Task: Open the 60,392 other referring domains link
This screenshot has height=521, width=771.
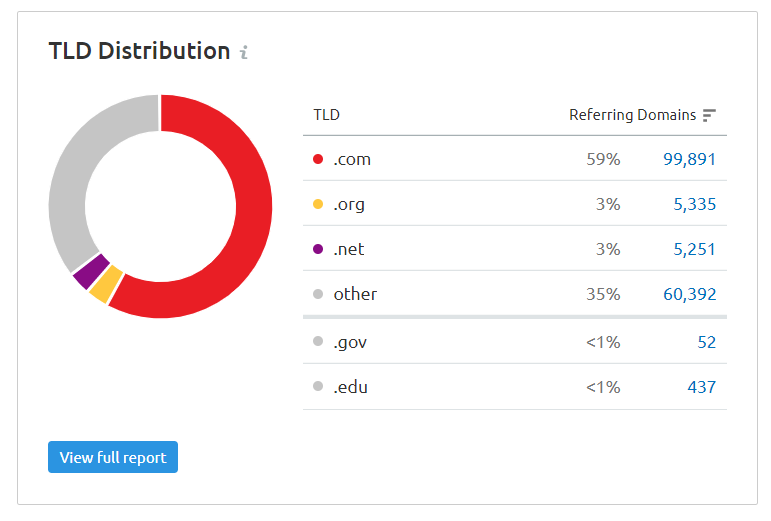Action: [689, 294]
